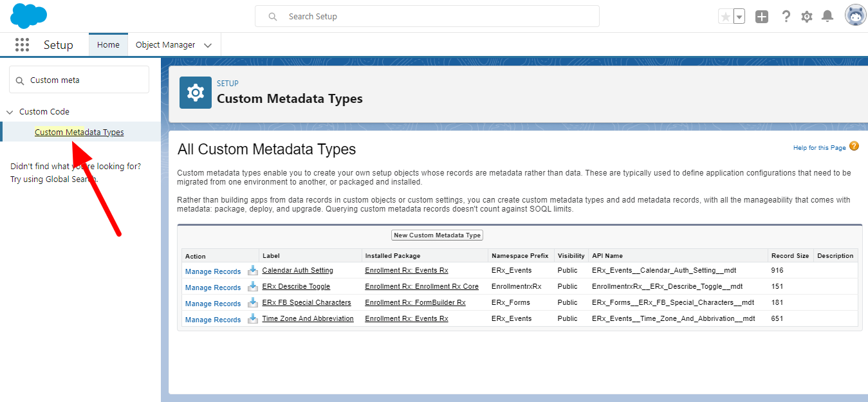The width and height of the screenshot is (868, 402).
Task: Open the Object Manager tab
Action: [165, 45]
